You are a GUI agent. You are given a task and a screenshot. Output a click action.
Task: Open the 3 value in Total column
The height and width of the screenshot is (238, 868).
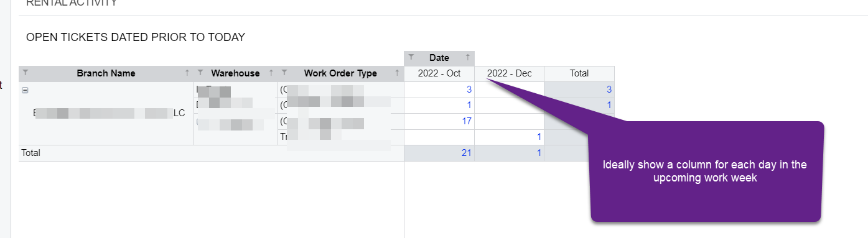point(609,89)
